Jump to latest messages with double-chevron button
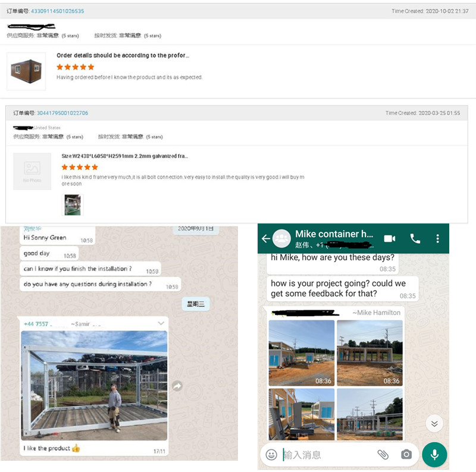The image size is (476, 472). (434, 423)
